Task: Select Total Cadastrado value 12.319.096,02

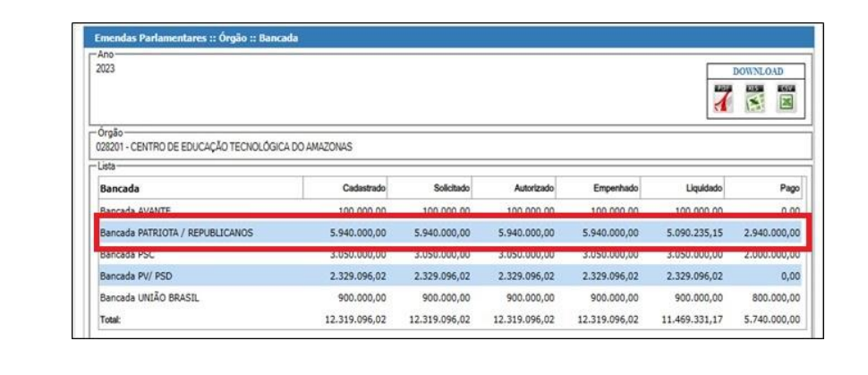Action: click(x=355, y=320)
